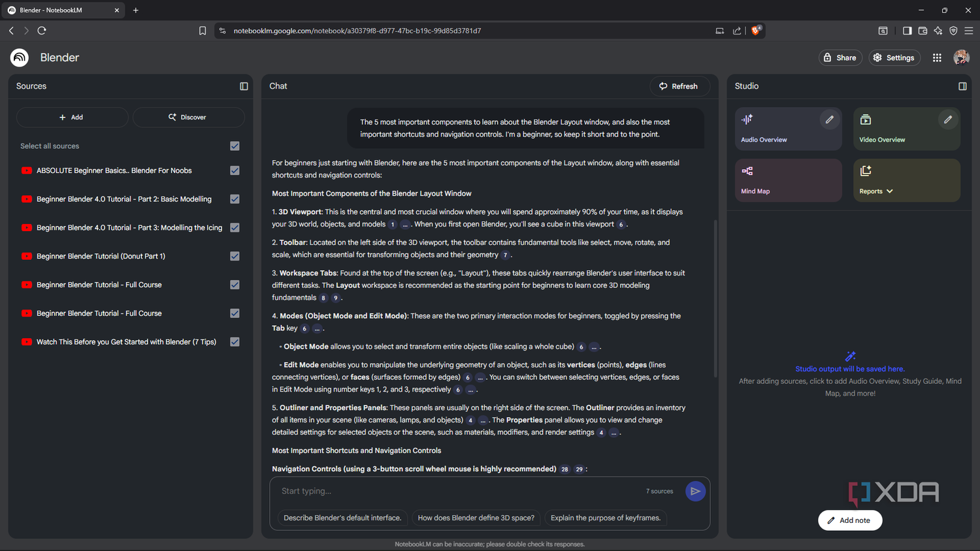
Task: Edit Video Overview settings pencil
Action: pos(947,119)
